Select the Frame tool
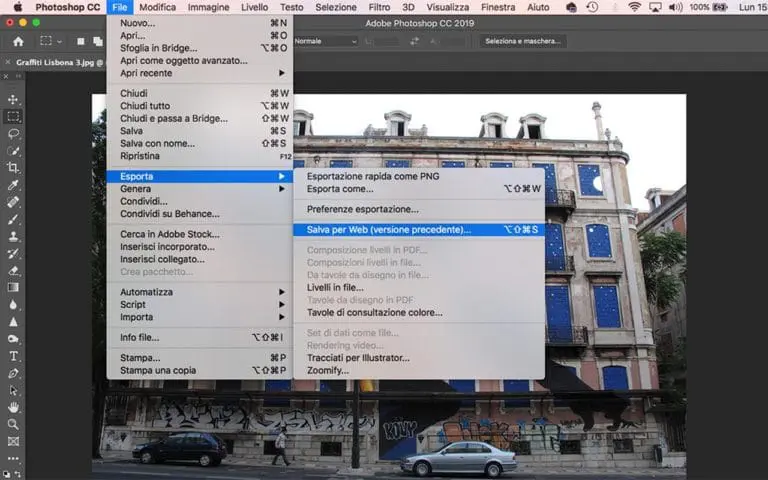The height and width of the screenshot is (480, 768). [13, 441]
